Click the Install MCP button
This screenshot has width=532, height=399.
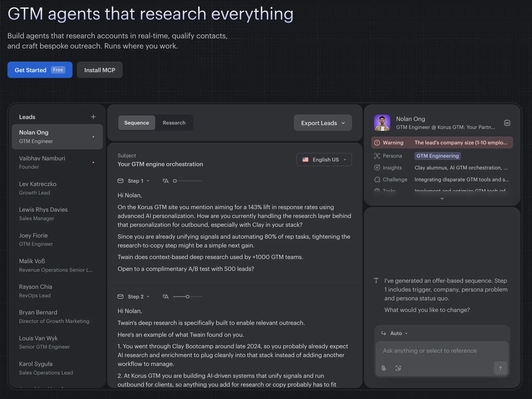pyautogui.click(x=100, y=70)
